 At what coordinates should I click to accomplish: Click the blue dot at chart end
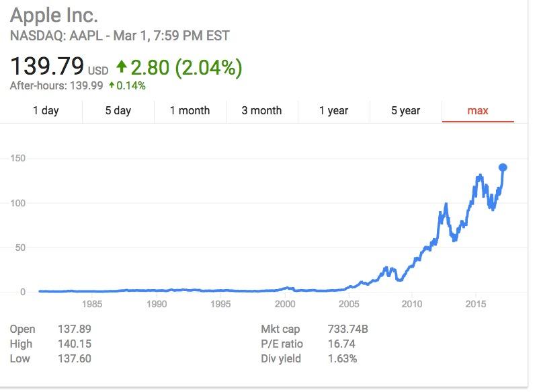click(502, 167)
